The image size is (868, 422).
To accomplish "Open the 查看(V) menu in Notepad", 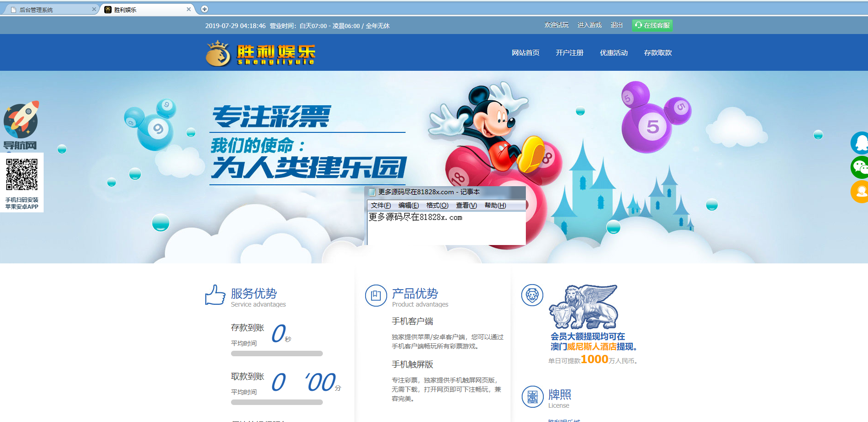I will pos(466,205).
